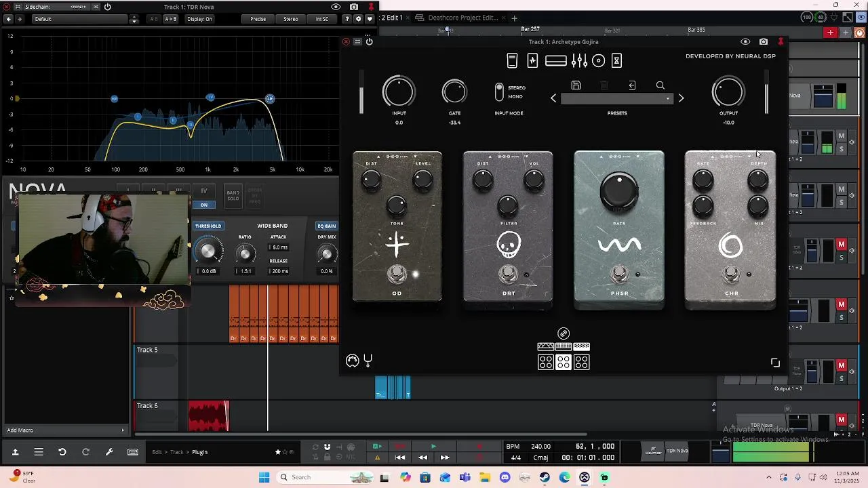Click the Gojira Input knob
Screen dimensions: 868x488
tap(399, 92)
